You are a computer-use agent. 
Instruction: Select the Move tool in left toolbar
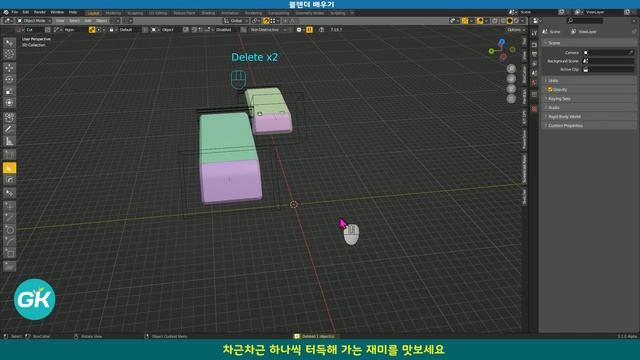pos(9,68)
